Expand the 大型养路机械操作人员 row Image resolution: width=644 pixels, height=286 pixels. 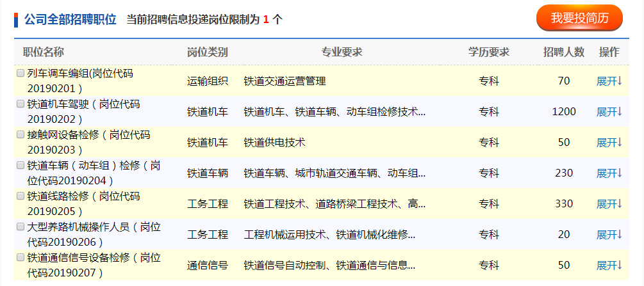click(609, 235)
